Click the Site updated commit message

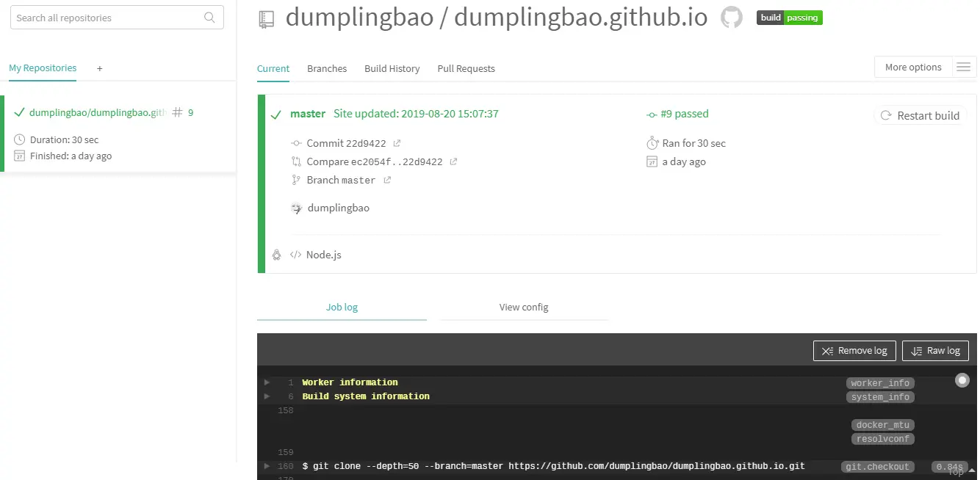416,114
